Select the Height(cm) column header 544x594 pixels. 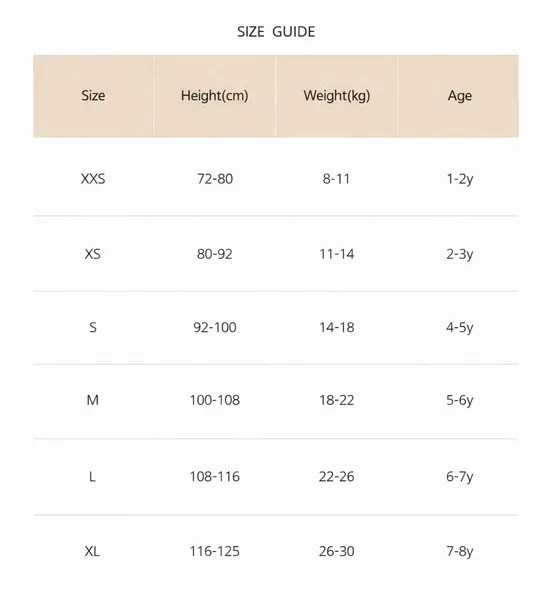point(214,96)
